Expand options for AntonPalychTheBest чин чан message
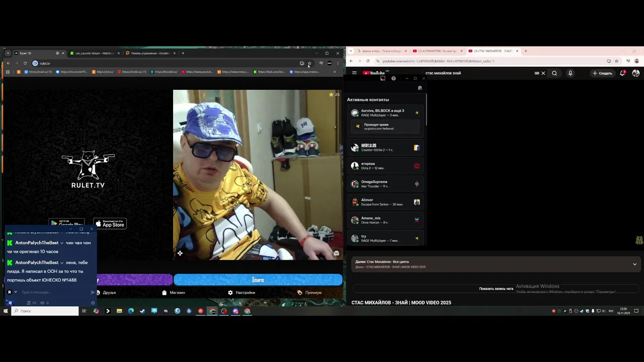The width and height of the screenshot is (644, 362). (62, 243)
